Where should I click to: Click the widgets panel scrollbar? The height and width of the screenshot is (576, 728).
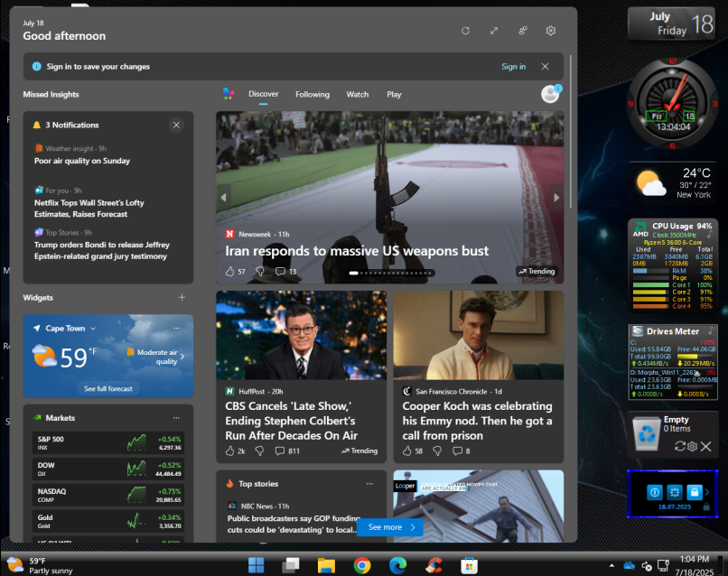[571, 131]
